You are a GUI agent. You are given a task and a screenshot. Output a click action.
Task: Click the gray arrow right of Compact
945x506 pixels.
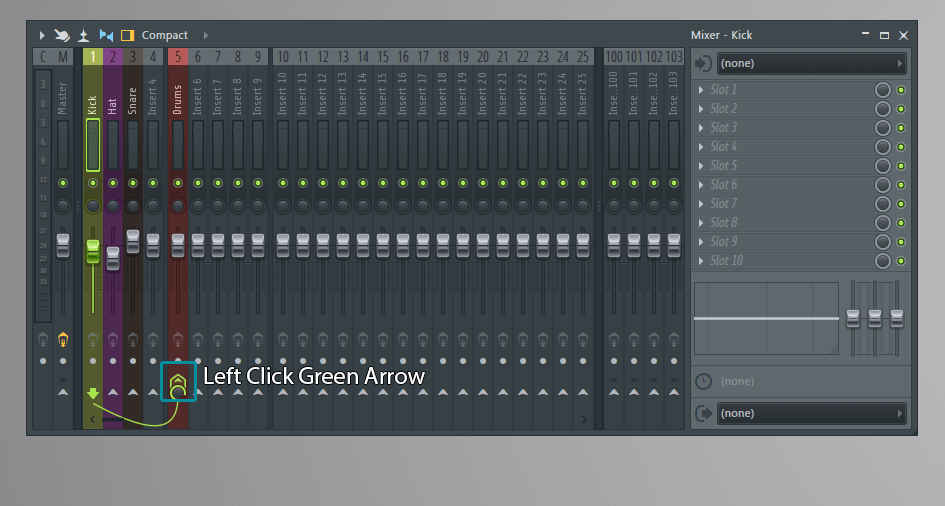tap(206, 36)
